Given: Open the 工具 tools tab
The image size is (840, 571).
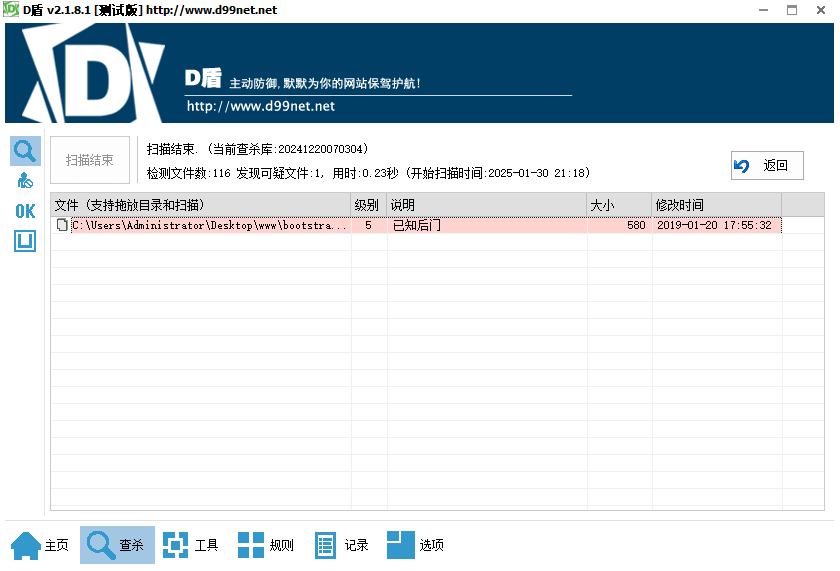Looking at the screenshot, I should pyautogui.click(x=191, y=545).
